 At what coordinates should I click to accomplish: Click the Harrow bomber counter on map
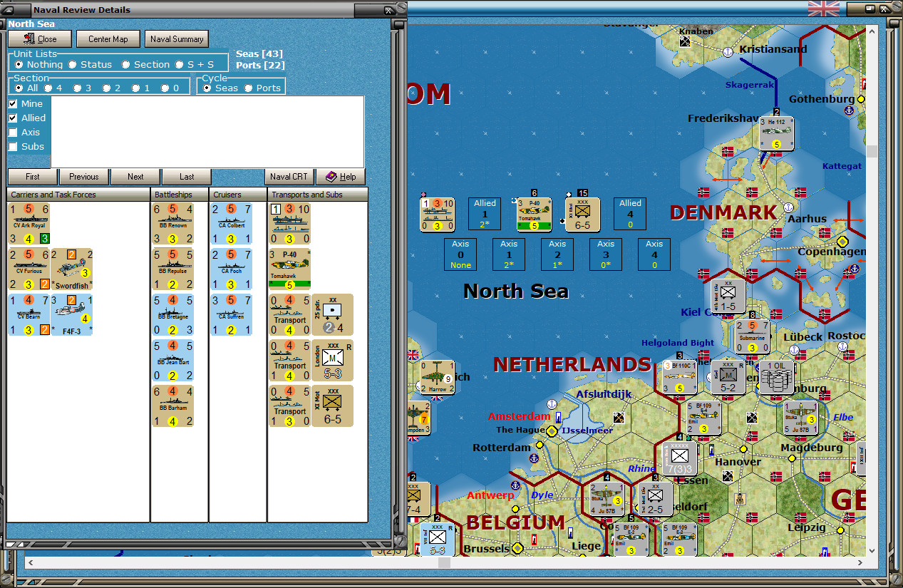437,377
